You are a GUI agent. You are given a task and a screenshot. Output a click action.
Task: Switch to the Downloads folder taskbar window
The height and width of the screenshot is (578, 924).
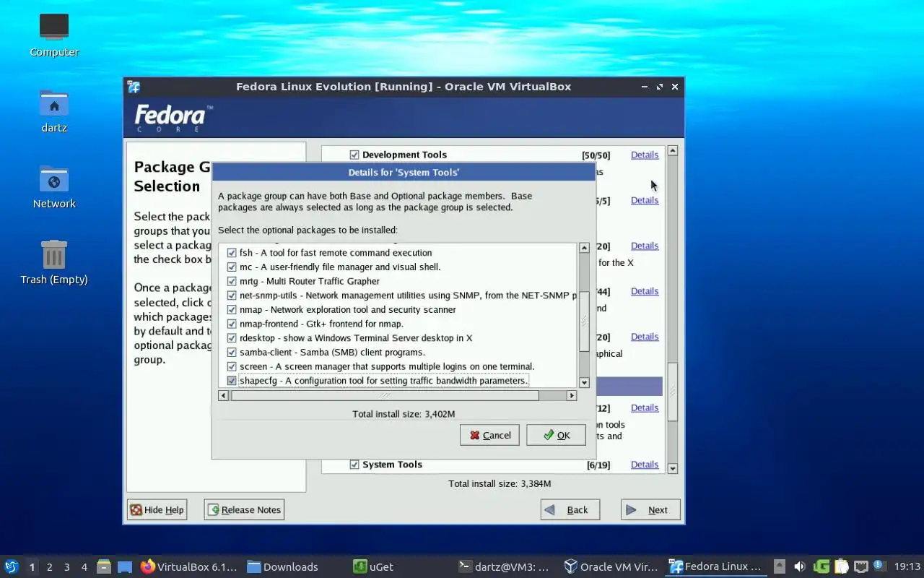[x=283, y=567]
